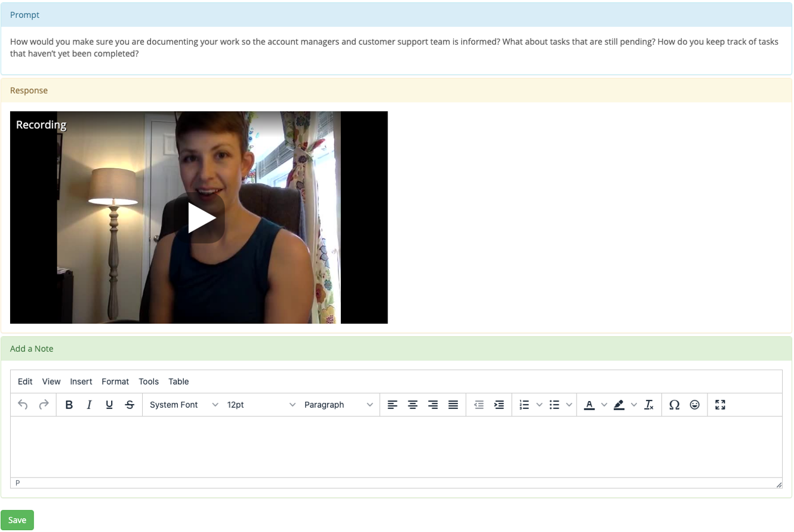Expand bullet list style options
Image resolution: width=794 pixels, height=532 pixels.
pos(569,405)
